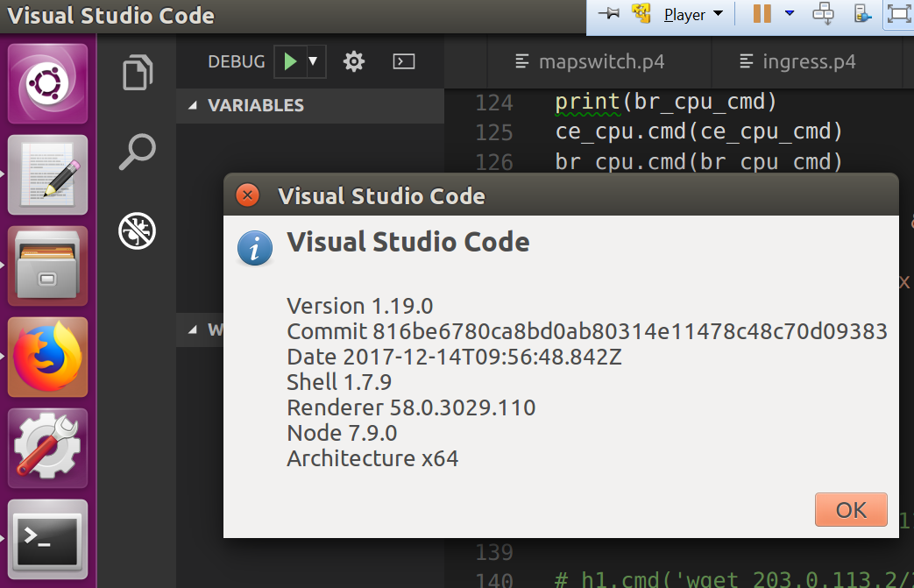Image resolution: width=914 pixels, height=588 pixels.
Task: Open the dropdown arrow beside the pause button
Action: pos(790,13)
